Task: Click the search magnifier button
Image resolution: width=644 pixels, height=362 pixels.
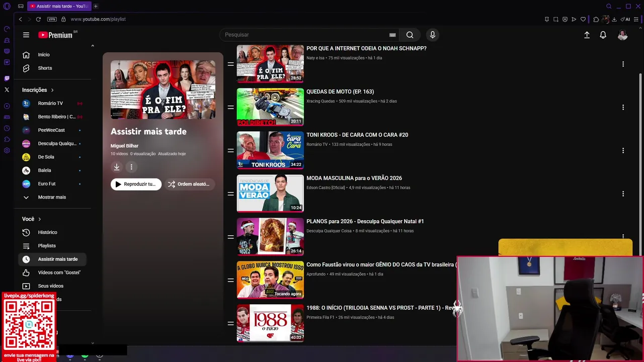Action: [410, 35]
